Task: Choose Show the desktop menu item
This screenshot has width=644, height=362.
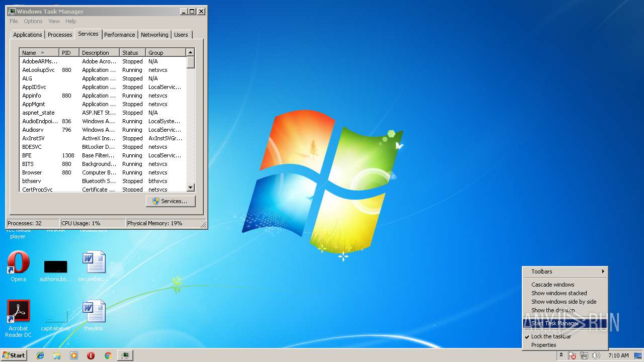Action: coord(565,310)
